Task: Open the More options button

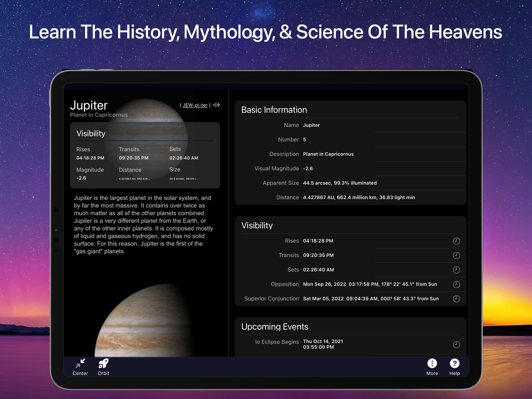Action: point(432,363)
